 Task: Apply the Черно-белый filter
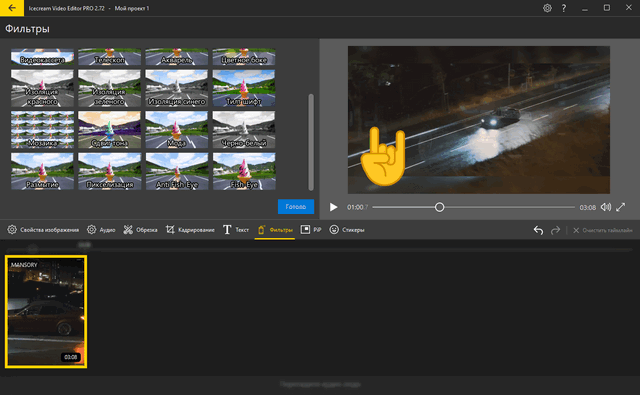(244, 130)
